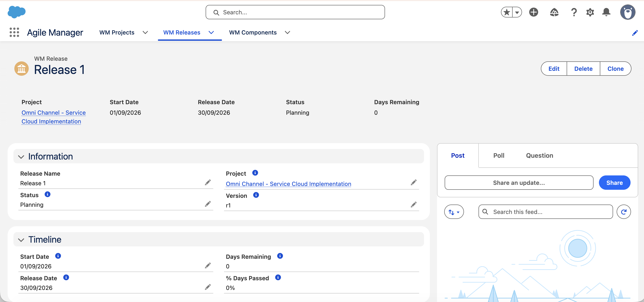Open the Global Actions plus icon
Viewport: 644px width, 302px height.
point(533,12)
